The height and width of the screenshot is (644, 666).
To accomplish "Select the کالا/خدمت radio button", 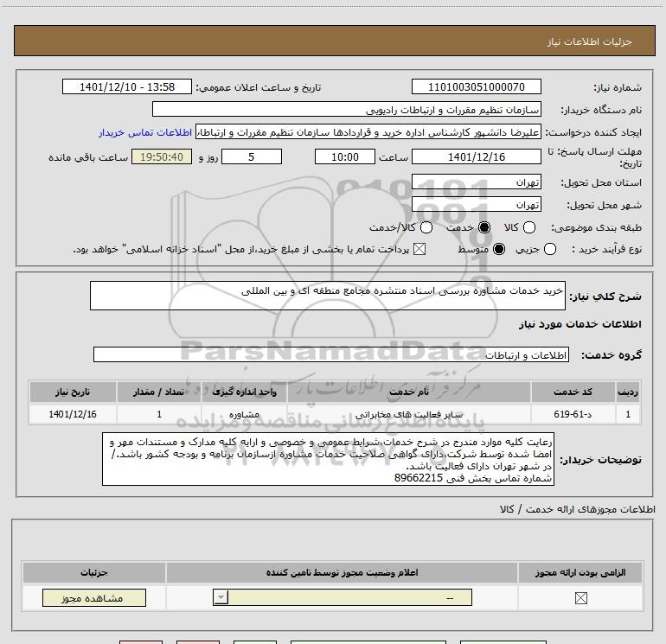I will pyautogui.click(x=426, y=227).
